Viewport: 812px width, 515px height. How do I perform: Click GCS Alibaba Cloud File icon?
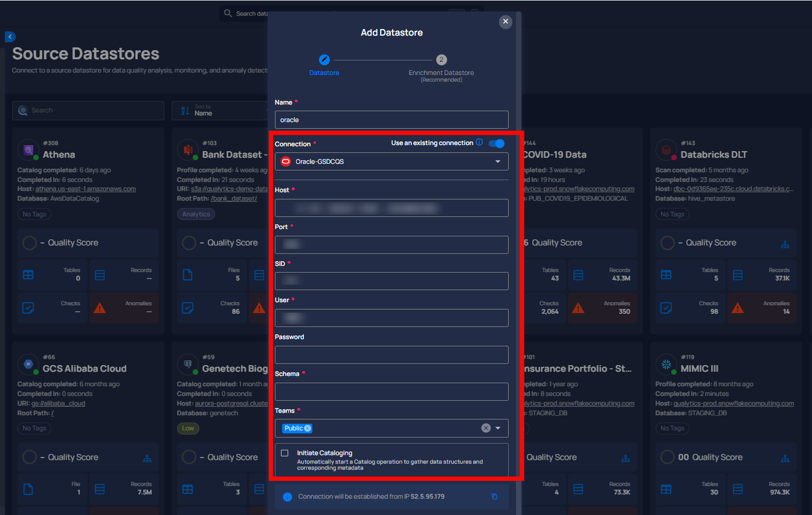(x=28, y=488)
